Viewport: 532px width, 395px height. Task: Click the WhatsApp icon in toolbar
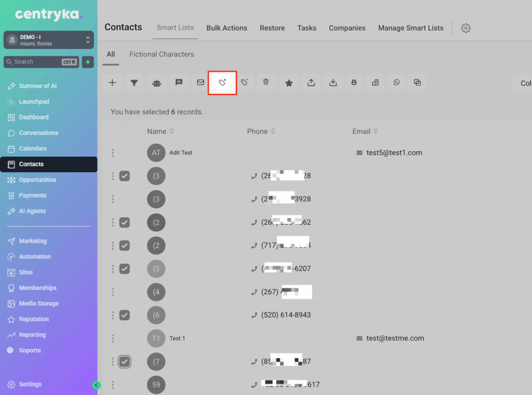coord(396,83)
